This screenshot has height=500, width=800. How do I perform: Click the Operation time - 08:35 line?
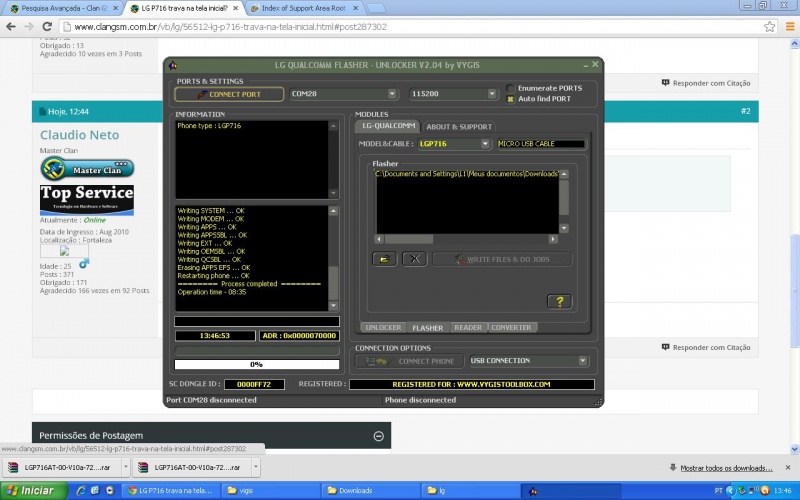pyautogui.click(x=212, y=292)
